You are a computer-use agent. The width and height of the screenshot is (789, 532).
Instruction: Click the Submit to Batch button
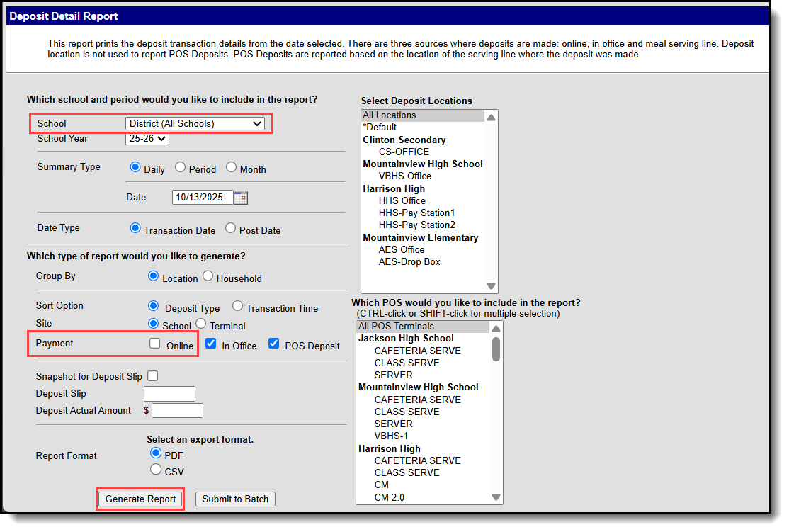234,499
